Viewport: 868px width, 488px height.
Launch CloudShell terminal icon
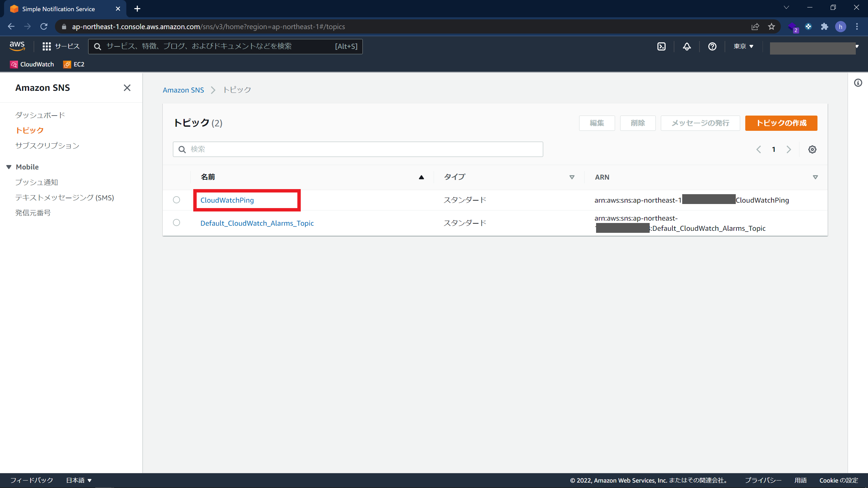pos(662,46)
